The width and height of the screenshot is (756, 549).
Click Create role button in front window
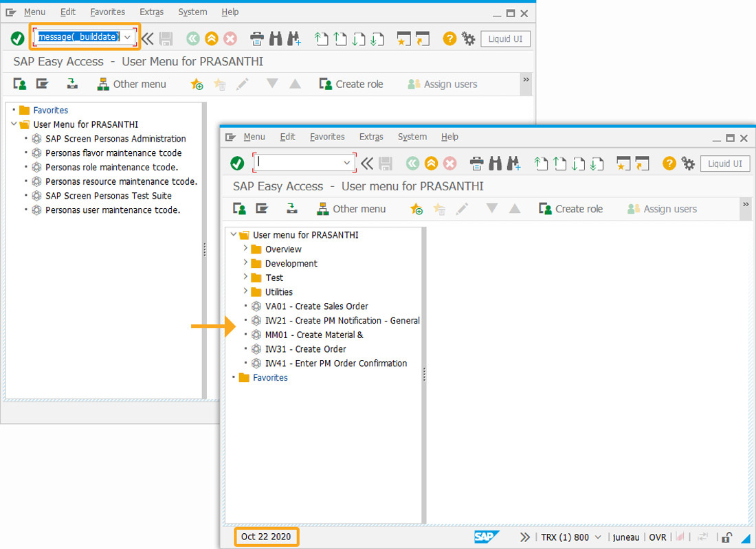pos(571,209)
